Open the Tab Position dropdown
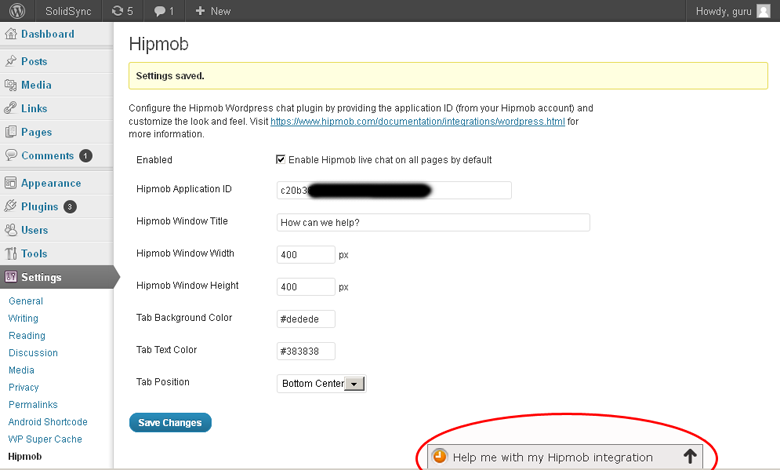 pyautogui.click(x=321, y=383)
